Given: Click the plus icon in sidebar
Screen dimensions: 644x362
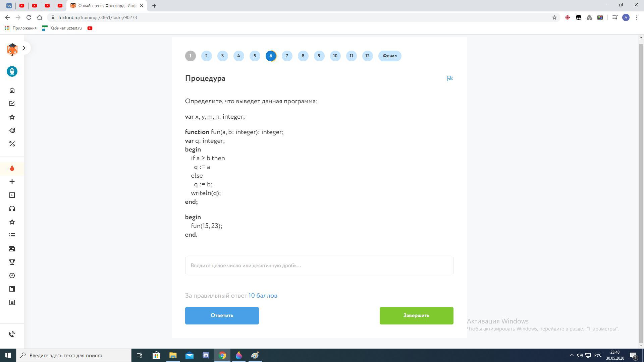Looking at the screenshot, I should [x=12, y=182].
